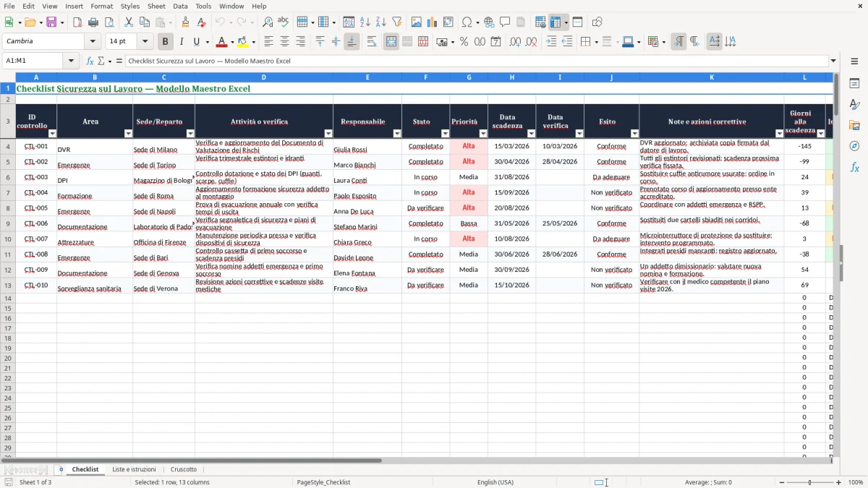This screenshot has height=488, width=868.
Task: Open the Tools menu
Action: pos(203,6)
